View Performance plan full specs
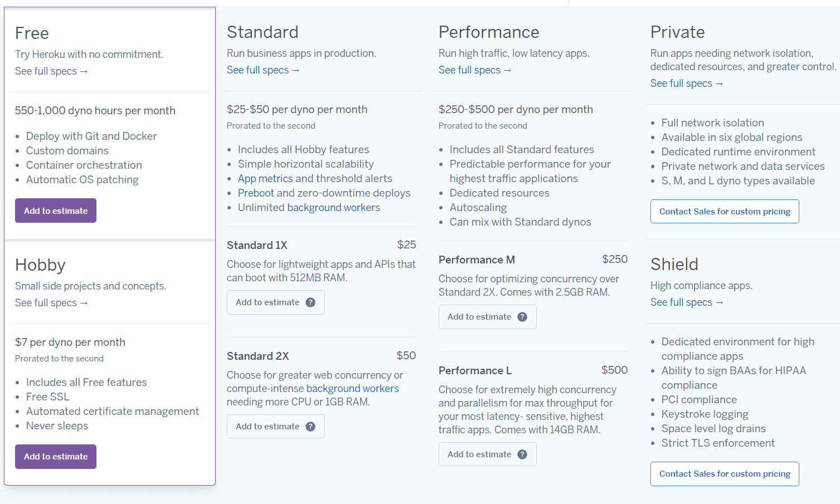This screenshot has height=504, width=840. [x=475, y=70]
